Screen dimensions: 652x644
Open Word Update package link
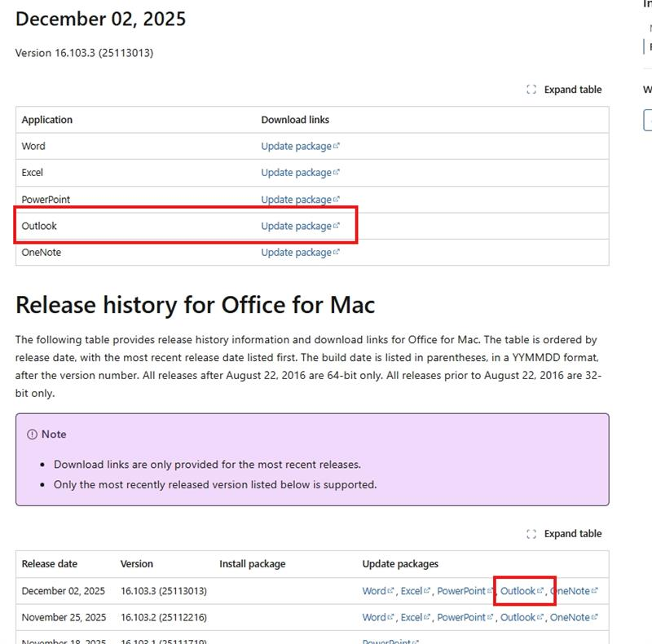pyautogui.click(x=300, y=147)
